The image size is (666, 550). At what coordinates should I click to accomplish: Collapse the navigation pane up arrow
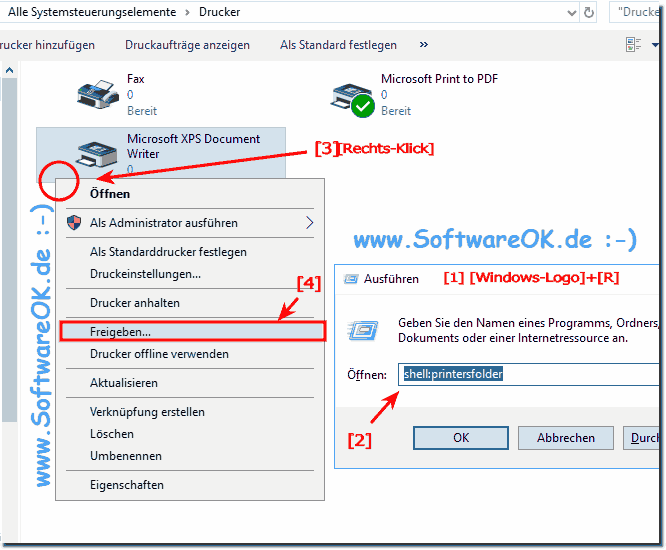coord(9,70)
